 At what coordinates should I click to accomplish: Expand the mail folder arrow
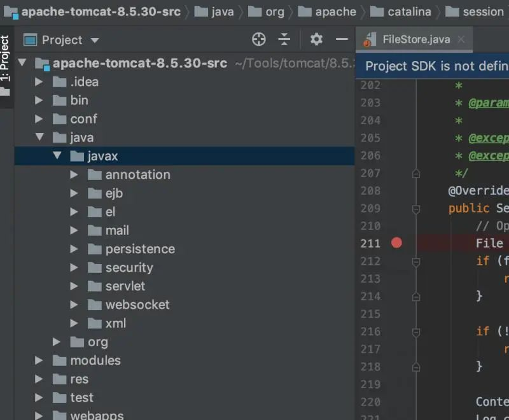[x=74, y=230]
